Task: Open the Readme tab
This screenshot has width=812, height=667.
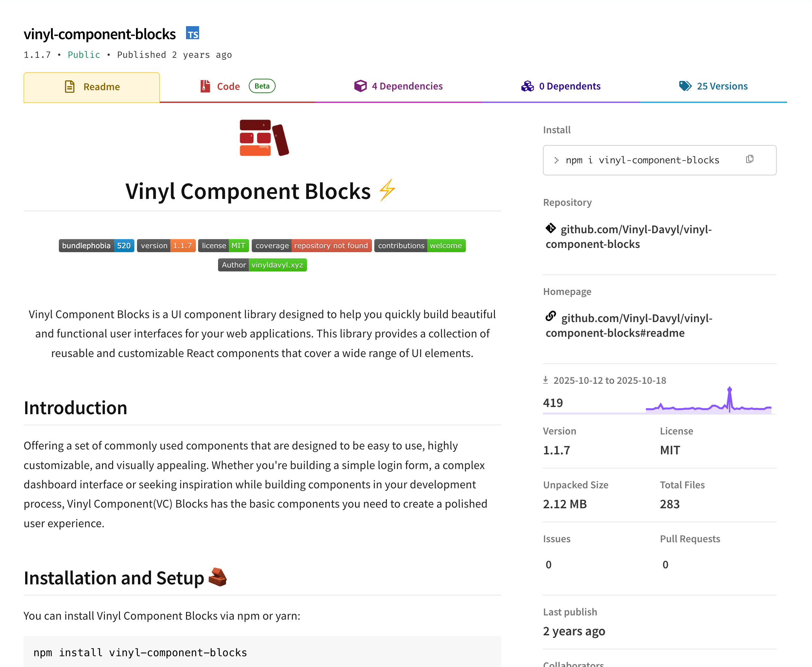Action: [x=92, y=87]
